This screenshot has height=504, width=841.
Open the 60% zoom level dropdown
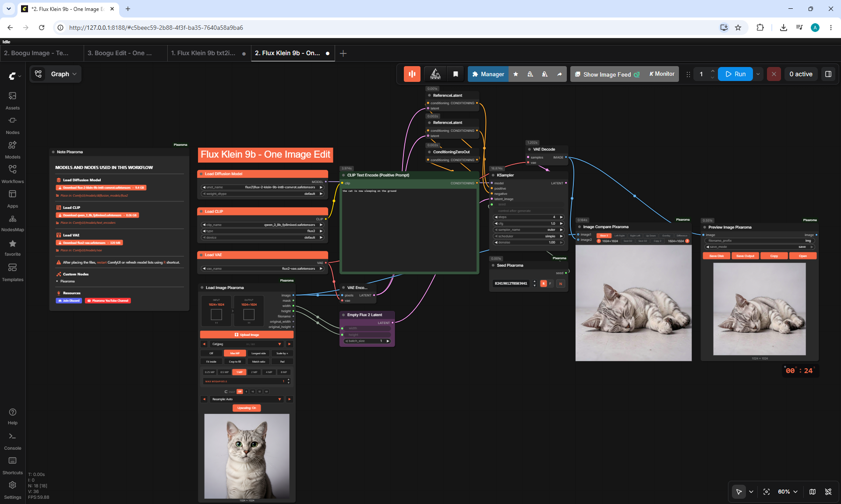[x=788, y=492]
